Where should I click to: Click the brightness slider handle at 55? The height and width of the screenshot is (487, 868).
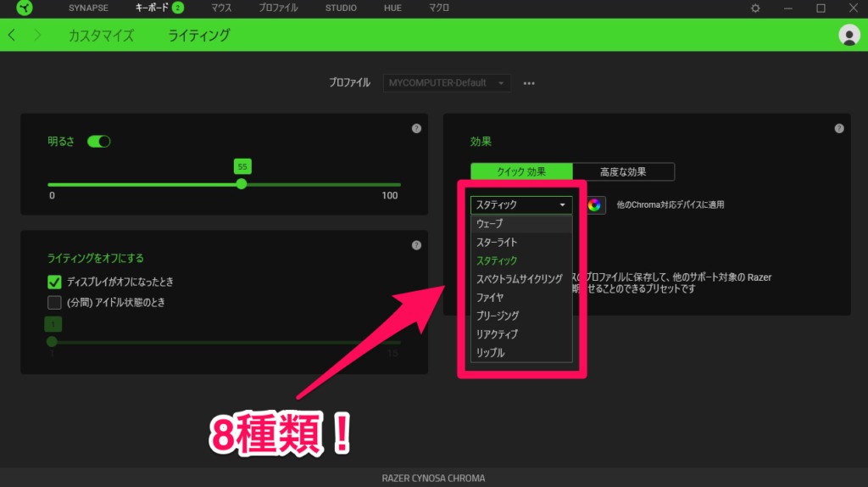[x=242, y=184]
